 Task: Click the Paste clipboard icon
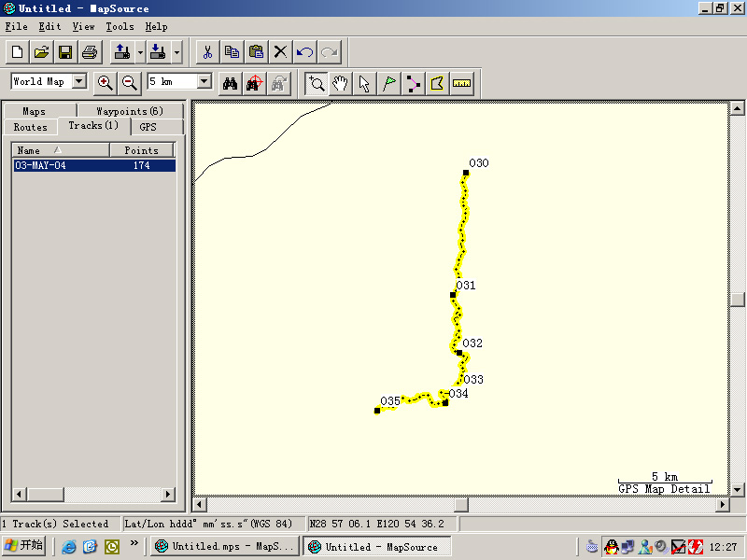click(x=256, y=52)
